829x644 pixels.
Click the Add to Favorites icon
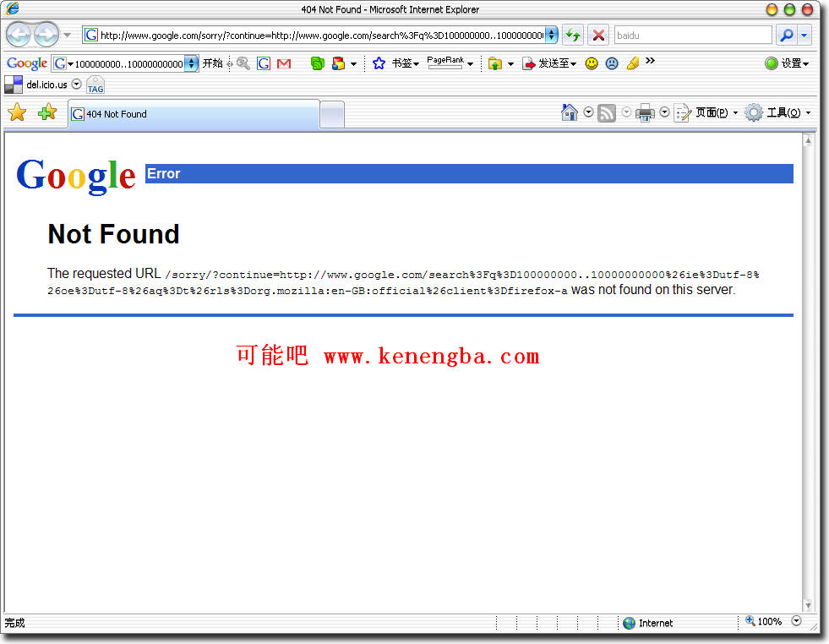[47, 112]
